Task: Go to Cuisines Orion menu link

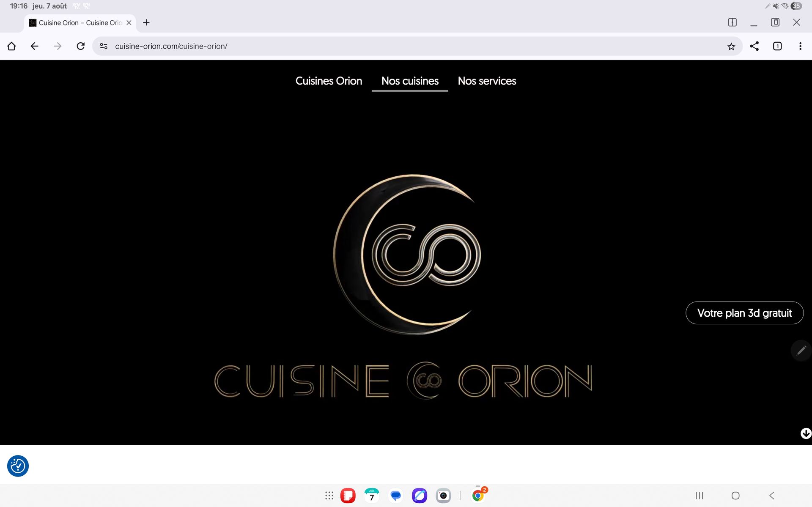Action: [x=329, y=81]
